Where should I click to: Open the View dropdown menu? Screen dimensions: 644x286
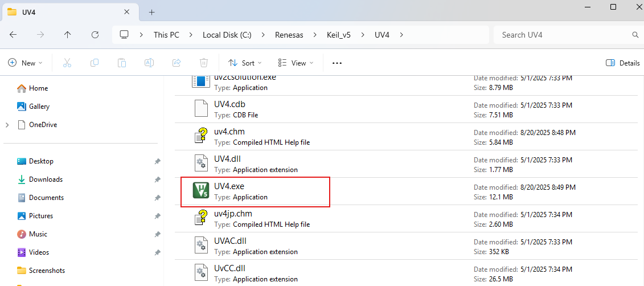pos(296,63)
